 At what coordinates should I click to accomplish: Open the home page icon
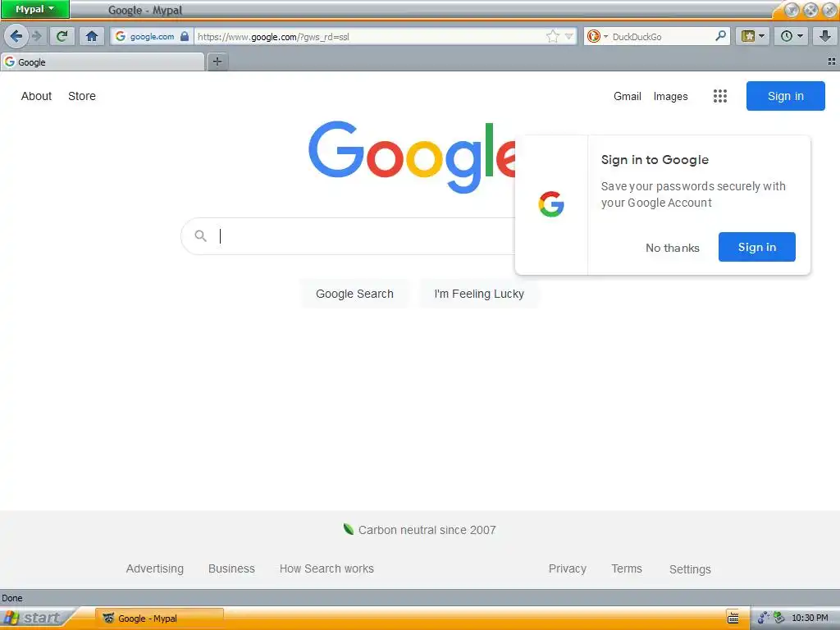pyautogui.click(x=92, y=36)
